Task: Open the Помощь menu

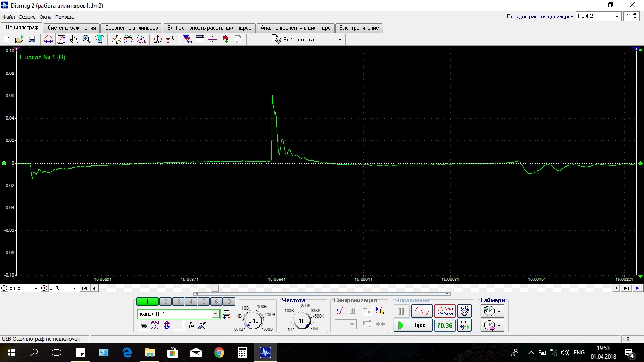Action: (x=65, y=17)
